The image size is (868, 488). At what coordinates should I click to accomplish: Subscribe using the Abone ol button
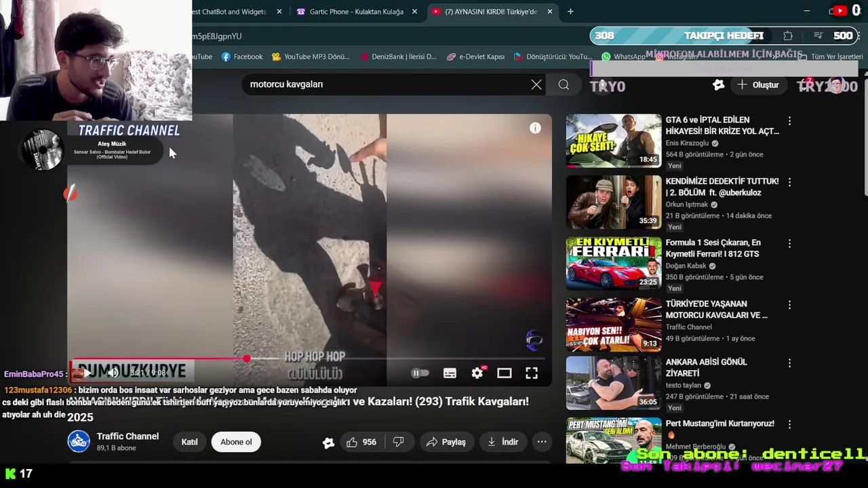tap(236, 442)
